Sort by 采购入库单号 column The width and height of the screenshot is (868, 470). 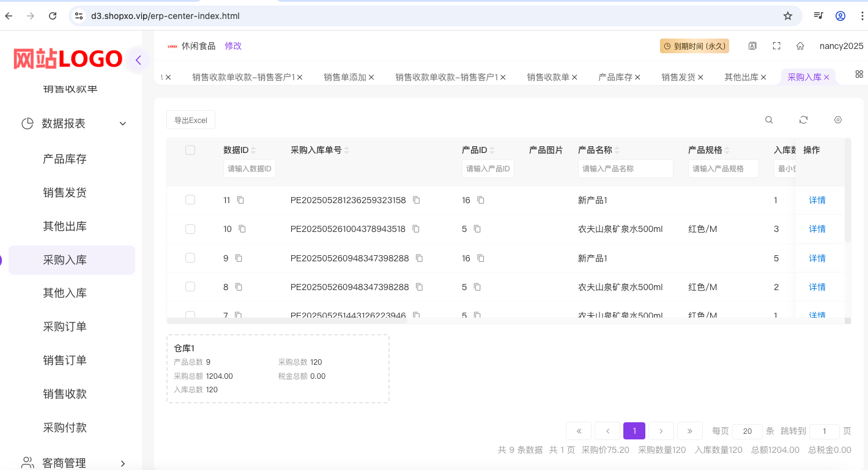point(347,151)
